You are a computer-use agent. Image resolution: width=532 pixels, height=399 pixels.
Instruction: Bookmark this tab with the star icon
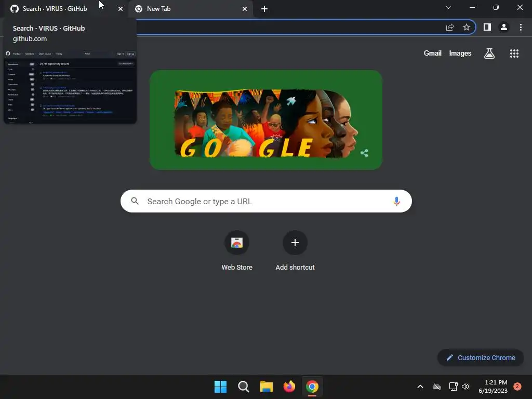[467, 28]
